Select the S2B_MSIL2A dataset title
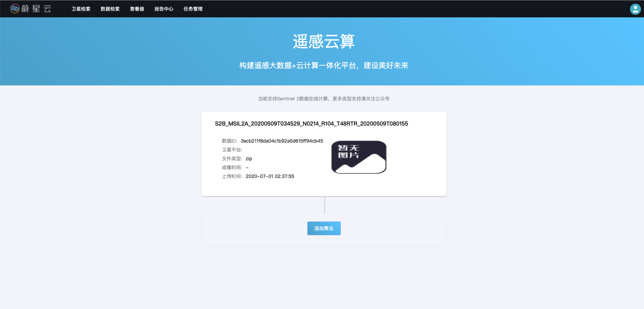644x309 pixels. coord(311,124)
